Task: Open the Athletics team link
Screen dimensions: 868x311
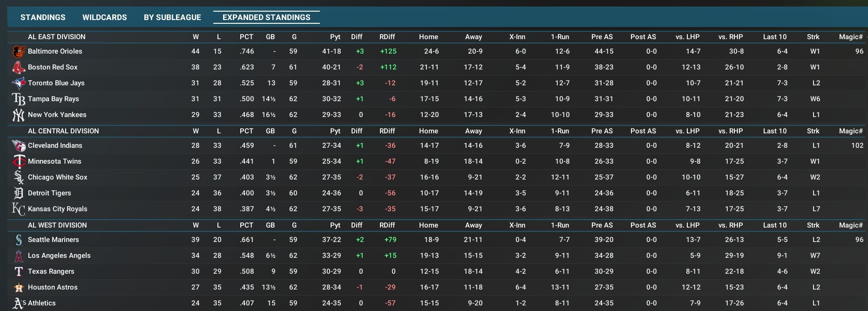Action: [42, 303]
